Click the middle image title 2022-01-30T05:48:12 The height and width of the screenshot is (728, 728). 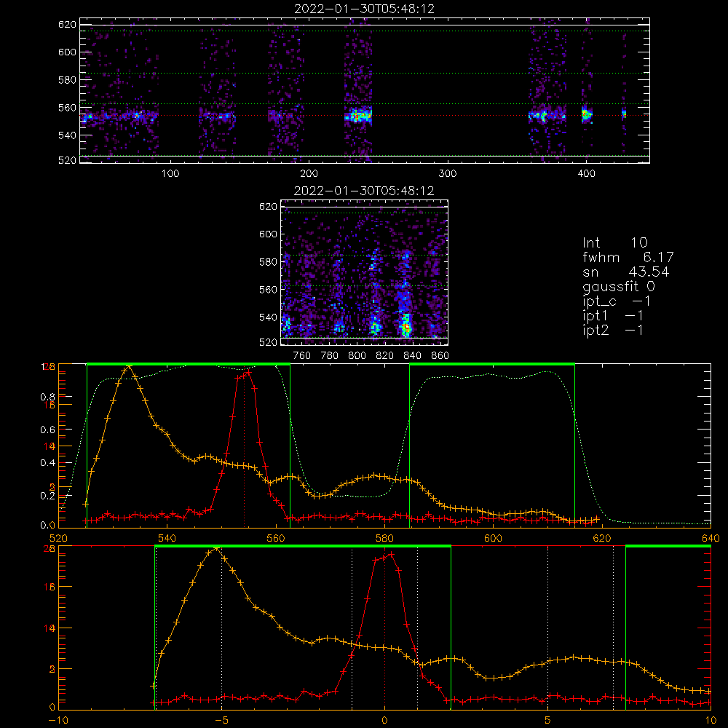pyautogui.click(x=364, y=191)
